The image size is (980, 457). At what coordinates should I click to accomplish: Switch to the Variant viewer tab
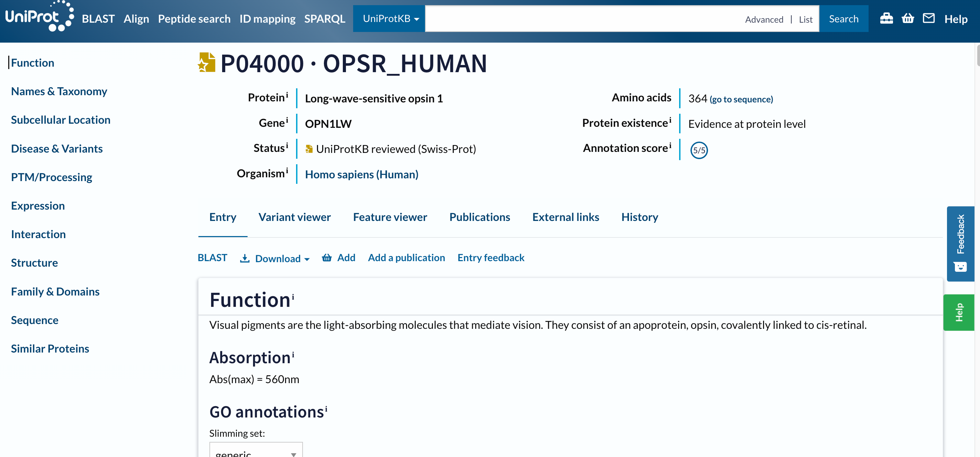click(x=295, y=217)
